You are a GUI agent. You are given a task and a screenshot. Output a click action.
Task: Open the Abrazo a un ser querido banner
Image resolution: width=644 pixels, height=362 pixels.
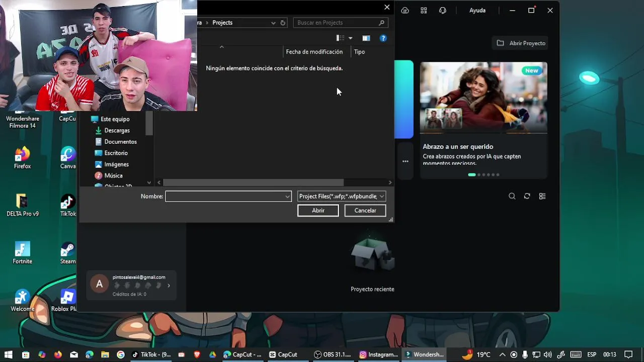pos(484,120)
